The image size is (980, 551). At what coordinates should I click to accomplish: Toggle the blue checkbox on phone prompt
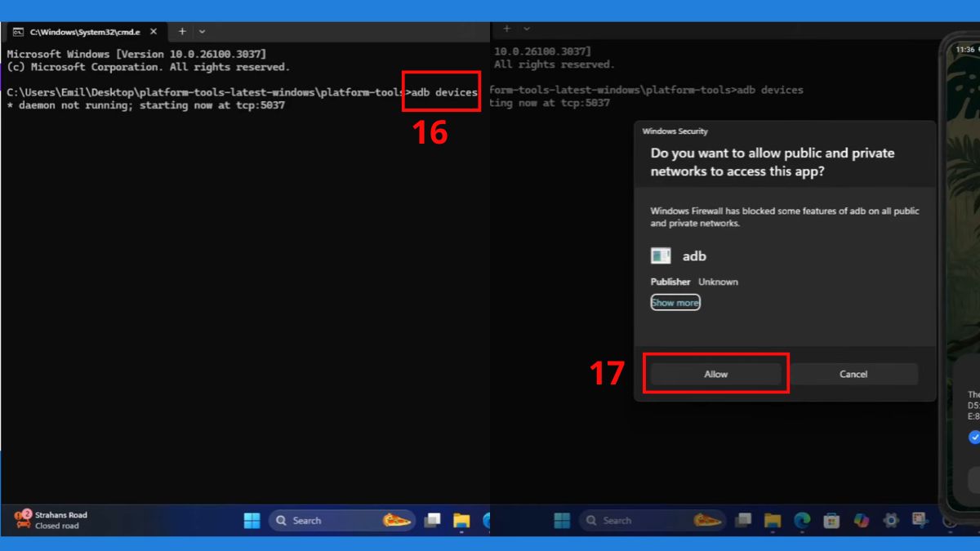click(974, 437)
